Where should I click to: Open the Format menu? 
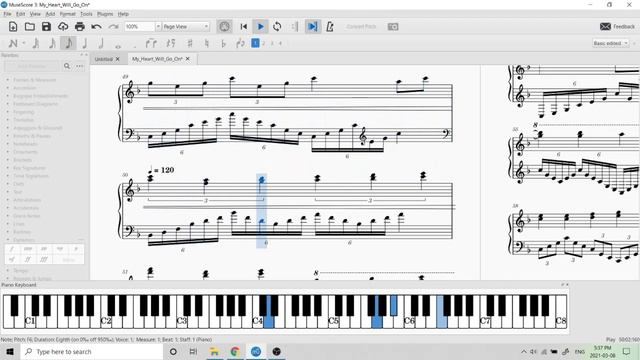pos(67,14)
